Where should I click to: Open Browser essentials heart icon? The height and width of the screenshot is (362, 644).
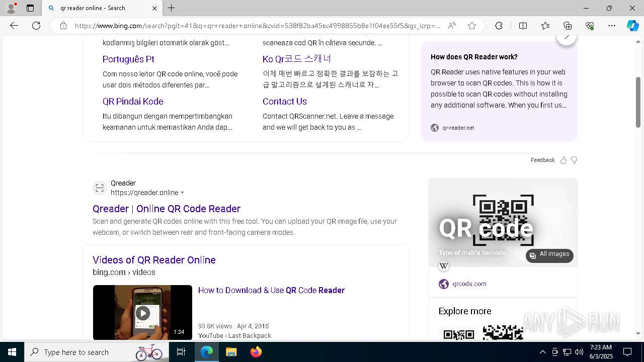pos(590,26)
